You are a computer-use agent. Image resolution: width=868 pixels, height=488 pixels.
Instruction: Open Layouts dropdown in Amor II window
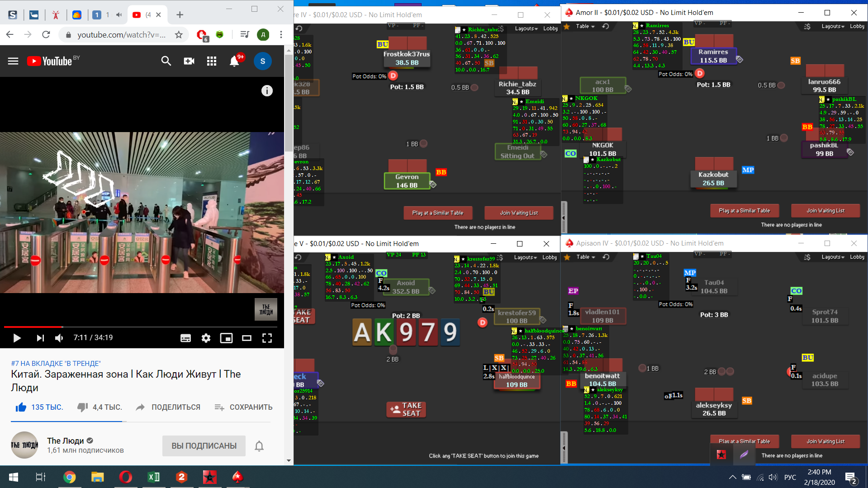click(833, 26)
